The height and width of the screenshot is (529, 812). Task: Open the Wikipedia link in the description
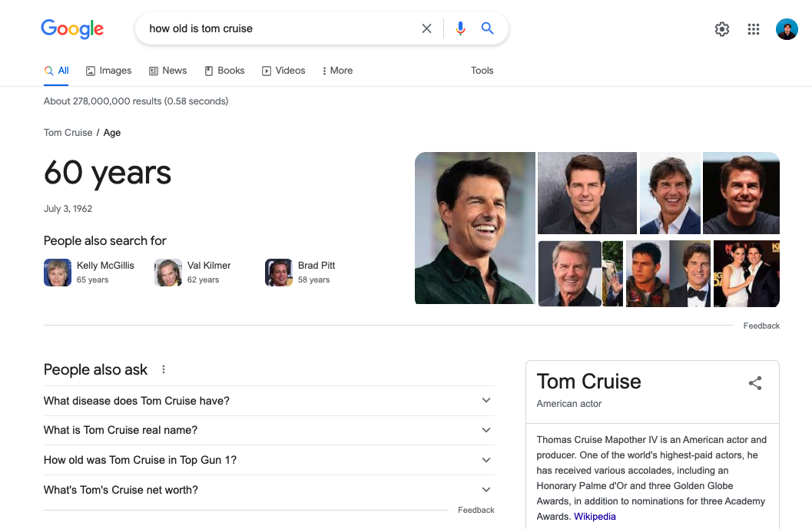595,517
